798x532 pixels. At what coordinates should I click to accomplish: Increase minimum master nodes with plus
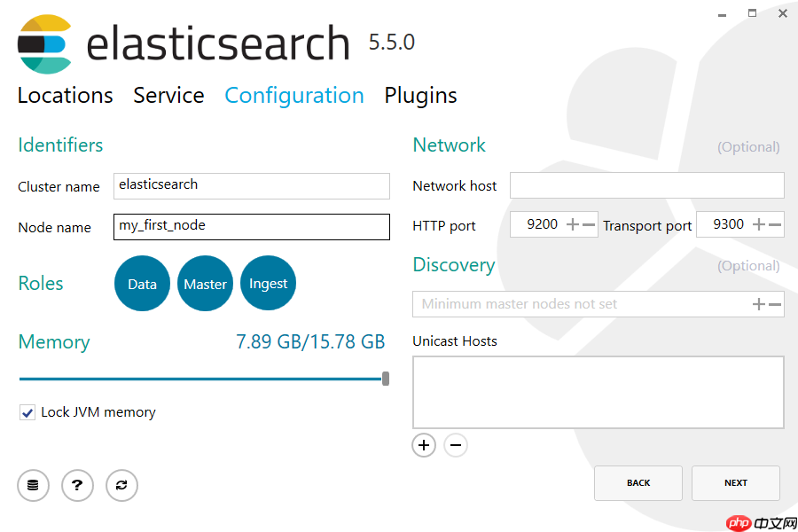click(759, 304)
